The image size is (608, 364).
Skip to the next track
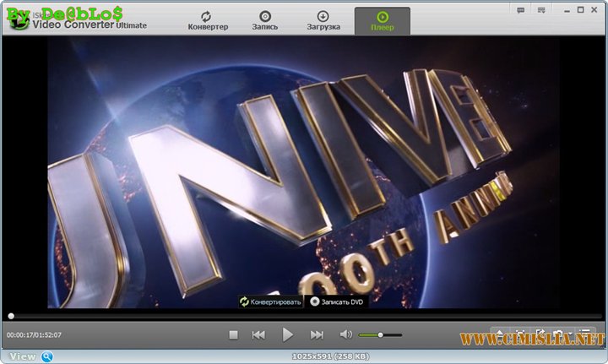pyautogui.click(x=317, y=335)
